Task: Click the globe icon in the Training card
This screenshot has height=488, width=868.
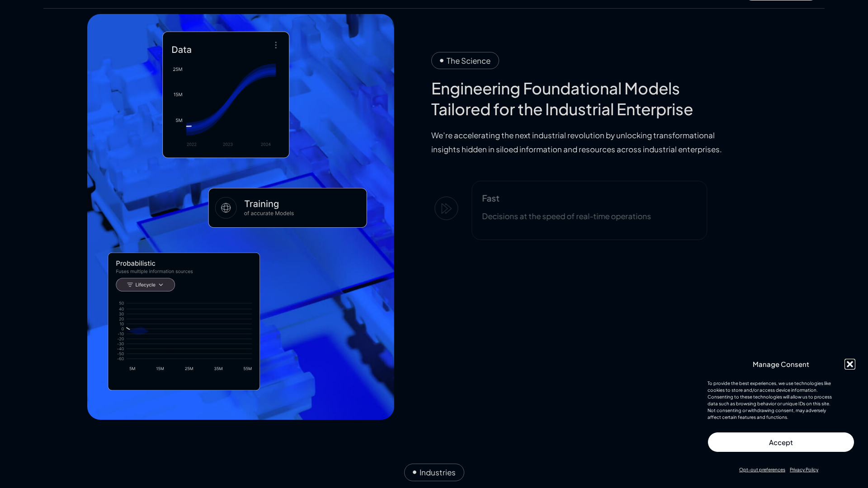Action: click(x=226, y=208)
